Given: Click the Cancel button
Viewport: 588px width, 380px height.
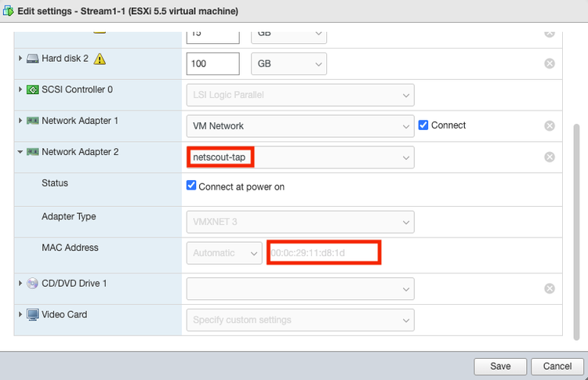Looking at the screenshot, I should (x=557, y=366).
